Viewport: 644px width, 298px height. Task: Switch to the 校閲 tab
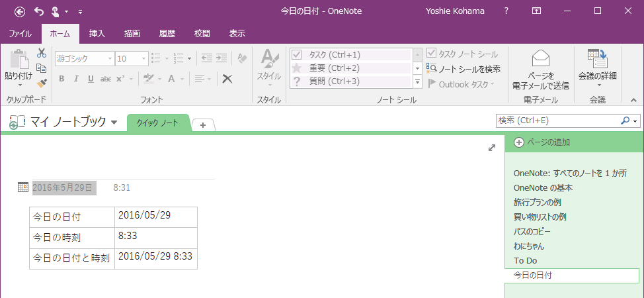click(202, 34)
